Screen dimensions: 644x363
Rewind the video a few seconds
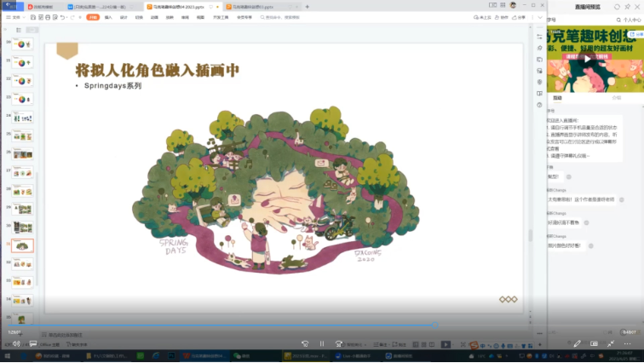(305, 343)
